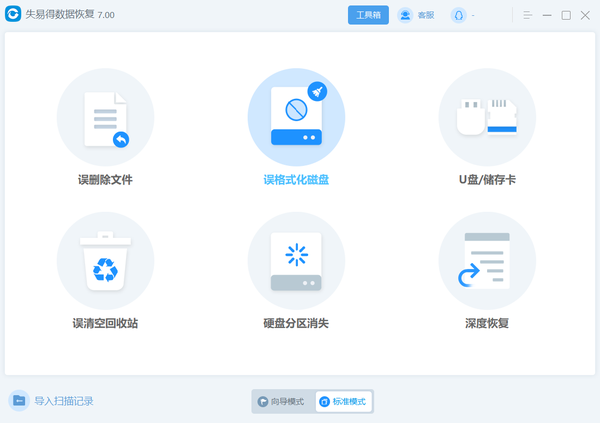Click the app logo in title bar

pos(13,14)
